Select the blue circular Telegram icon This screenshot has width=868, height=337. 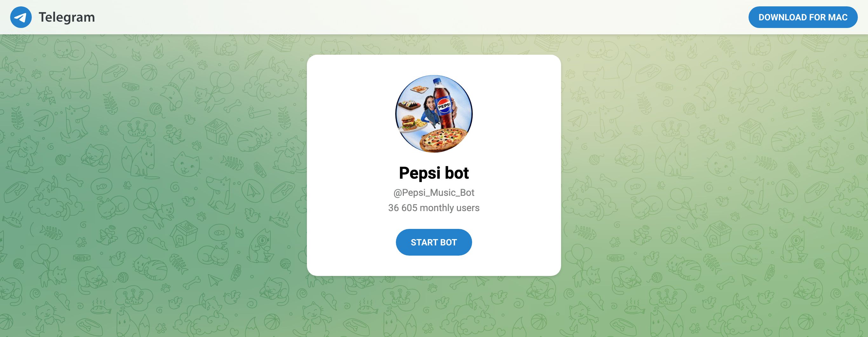(20, 17)
